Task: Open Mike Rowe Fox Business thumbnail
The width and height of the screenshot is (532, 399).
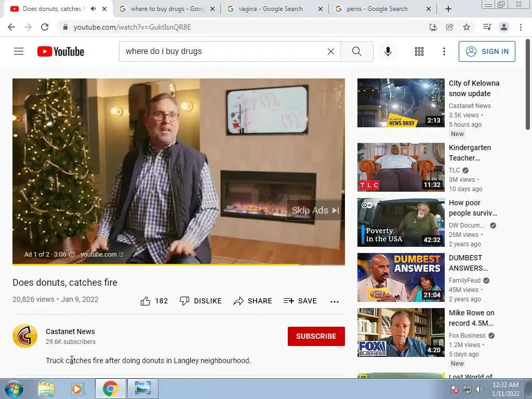Action: 401,332
